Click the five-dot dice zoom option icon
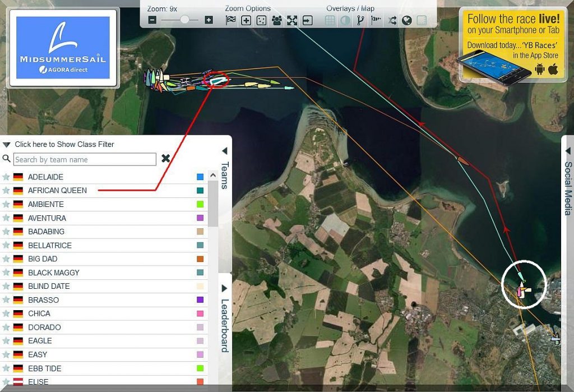Viewport: 574px width, 392px height. coord(261,21)
